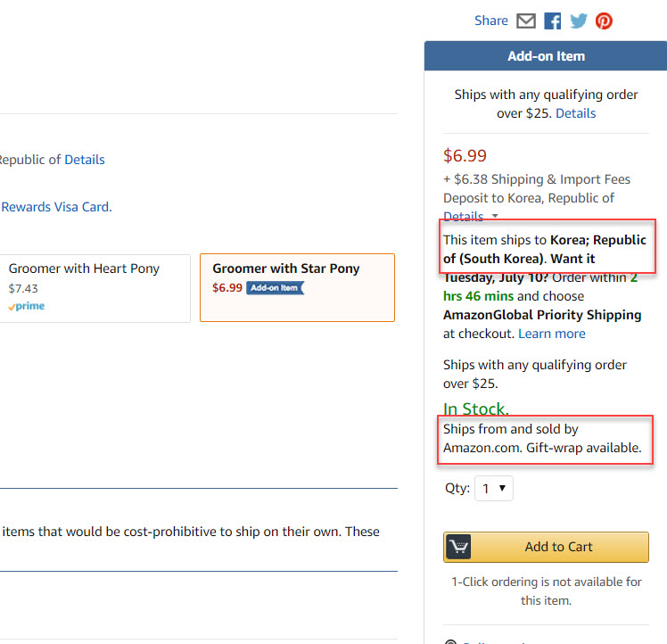This screenshot has width=667, height=644.
Task: Open the Rewards Visa Card link
Action: point(56,207)
